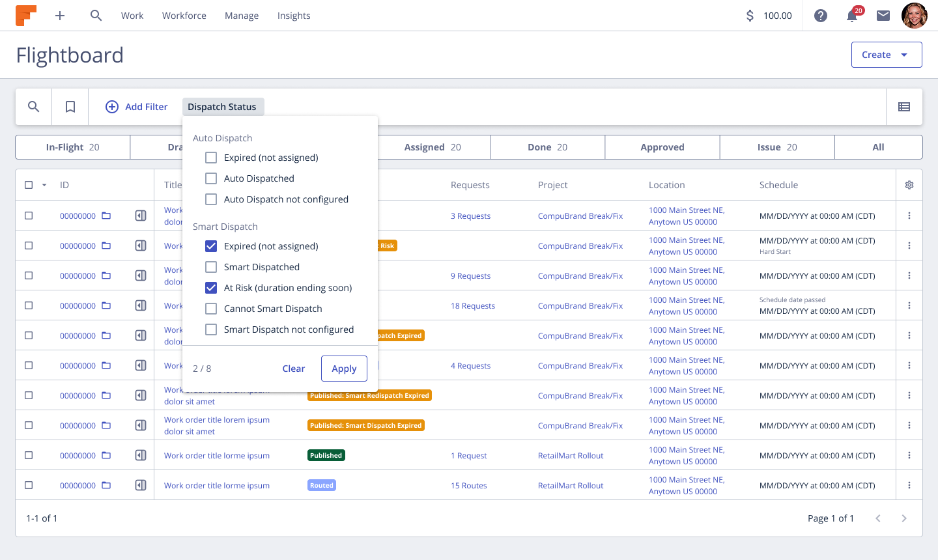Open three-dot menu for the Hard Start row
The height and width of the screenshot is (560, 938).
(x=909, y=245)
